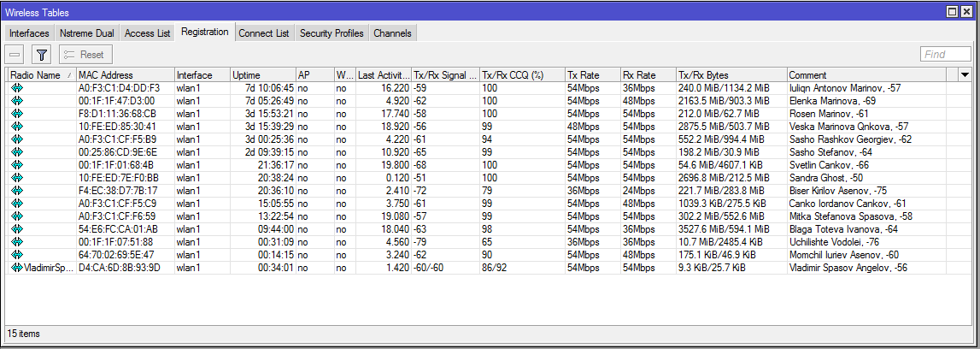
Task: Click client icon for 54:E6:FC:CA:01:AB row
Action: coord(16,229)
